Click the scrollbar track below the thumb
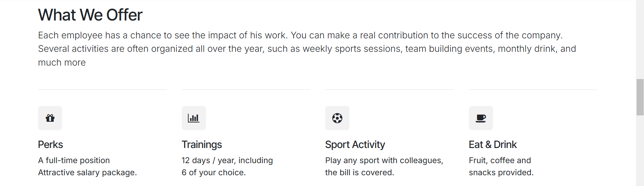Viewport: 644px width, 186px height. click(x=640, y=151)
